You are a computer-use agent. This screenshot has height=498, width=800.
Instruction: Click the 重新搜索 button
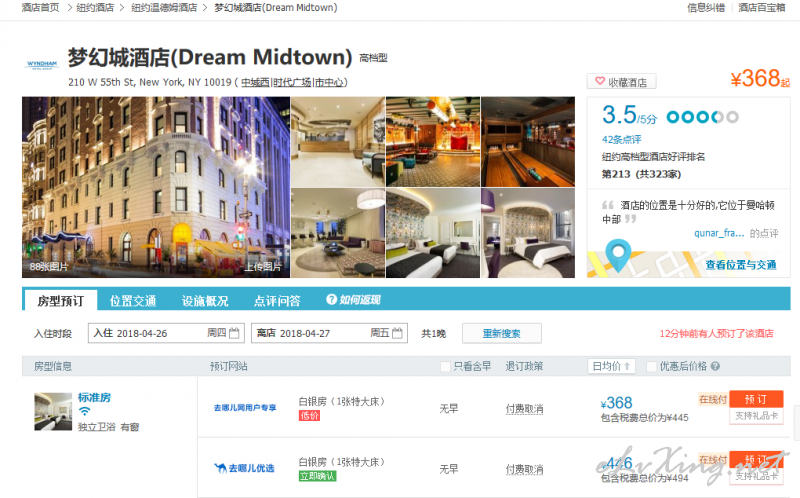502,334
